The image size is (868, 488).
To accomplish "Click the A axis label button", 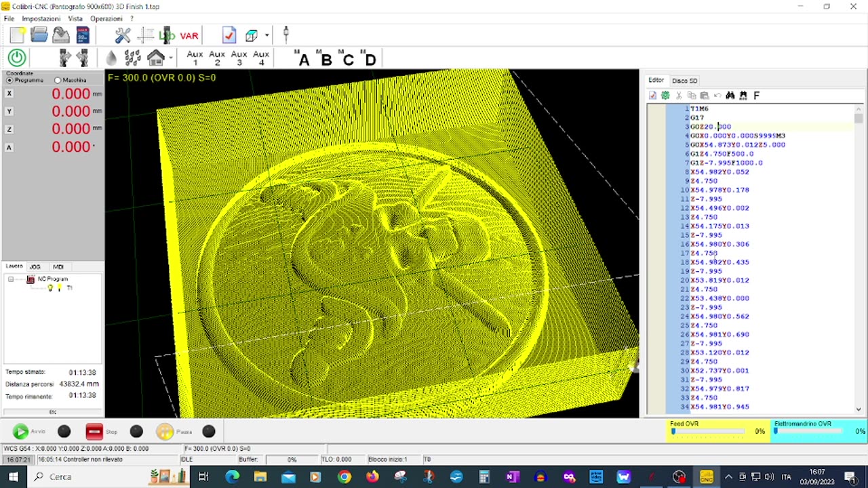I will (x=9, y=146).
